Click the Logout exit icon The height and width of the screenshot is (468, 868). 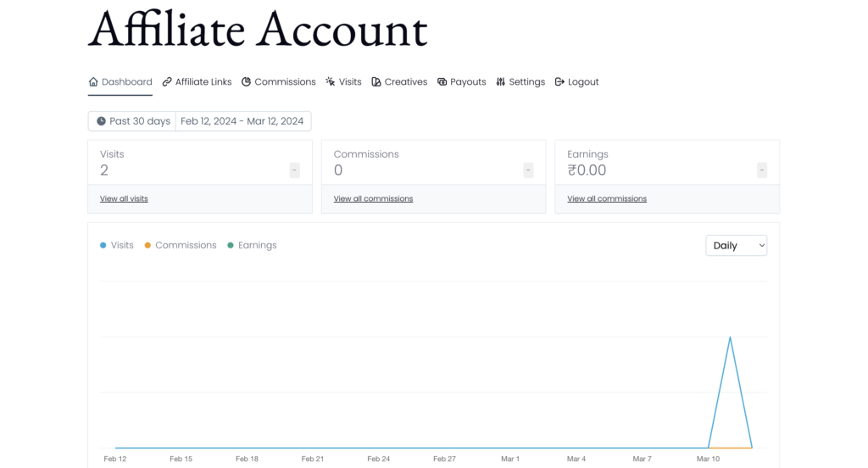coord(559,82)
